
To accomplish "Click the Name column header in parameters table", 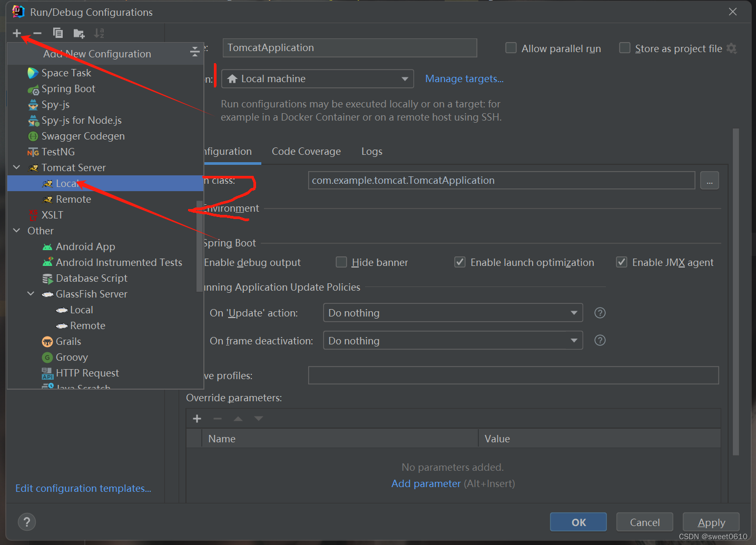I will click(x=340, y=439).
